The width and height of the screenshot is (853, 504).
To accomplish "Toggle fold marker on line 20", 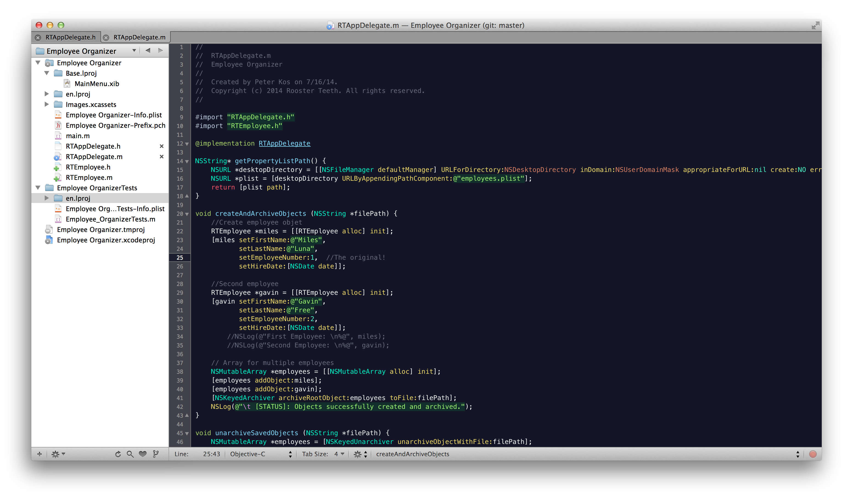I will 187,214.
